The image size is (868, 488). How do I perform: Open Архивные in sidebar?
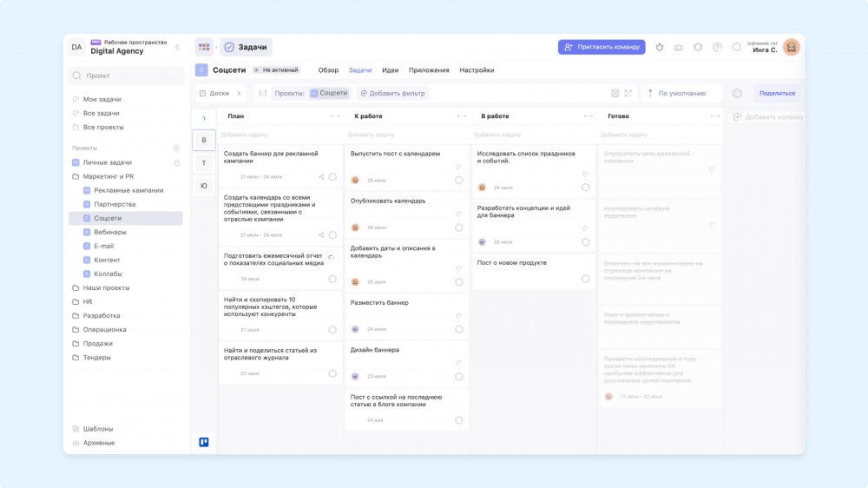point(99,443)
